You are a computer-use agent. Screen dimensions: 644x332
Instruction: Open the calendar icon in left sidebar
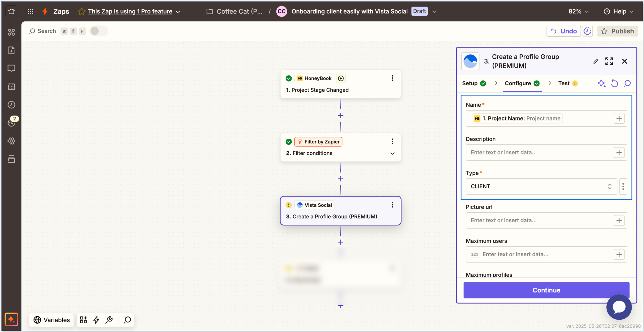[x=11, y=86]
